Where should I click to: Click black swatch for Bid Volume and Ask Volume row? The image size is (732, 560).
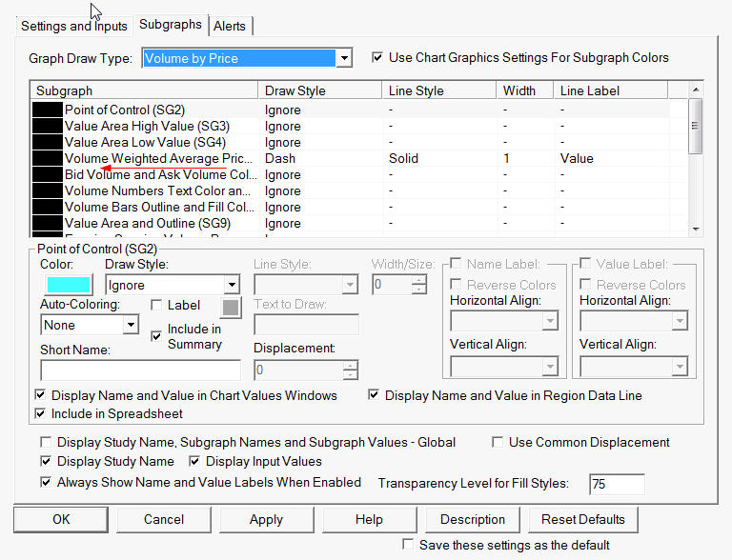(x=47, y=175)
